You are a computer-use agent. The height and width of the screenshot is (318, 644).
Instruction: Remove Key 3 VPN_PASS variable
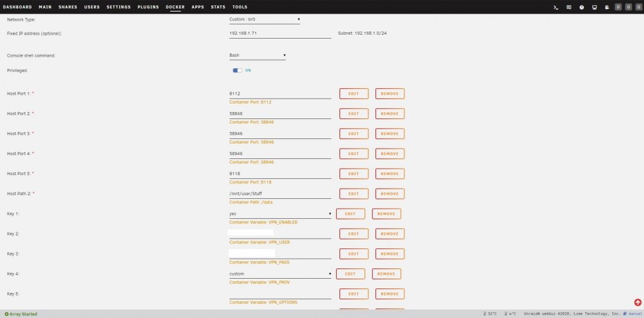[390, 254]
